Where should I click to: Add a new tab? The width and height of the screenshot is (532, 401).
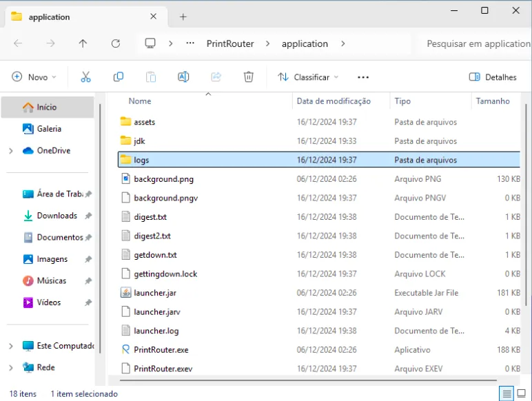183,17
